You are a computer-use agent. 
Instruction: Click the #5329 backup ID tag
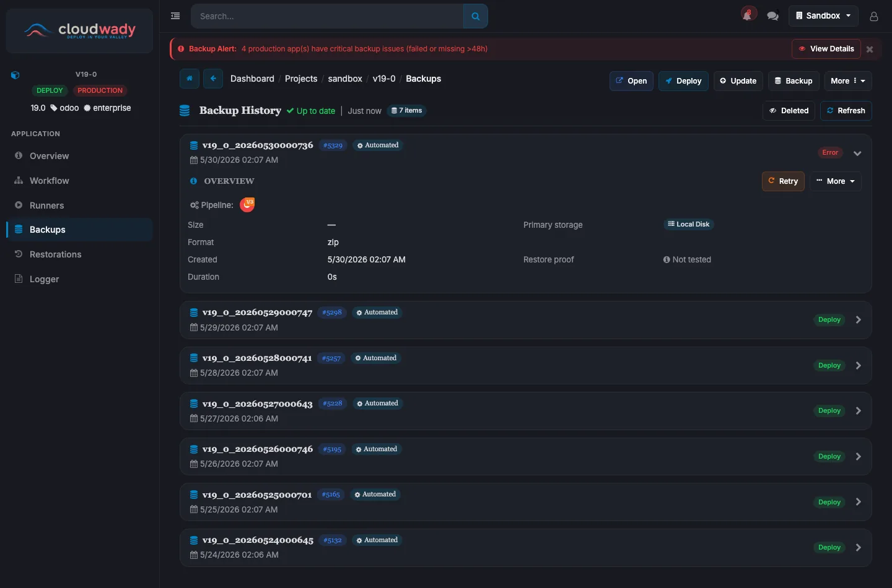click(333, 145)
